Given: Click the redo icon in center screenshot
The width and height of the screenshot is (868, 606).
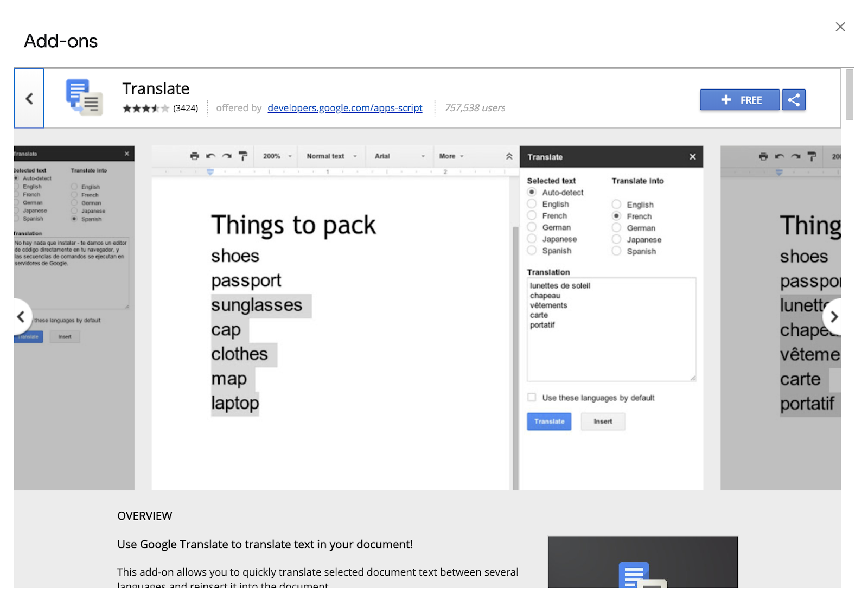Looking at the screenshot, I should [227, 156].
